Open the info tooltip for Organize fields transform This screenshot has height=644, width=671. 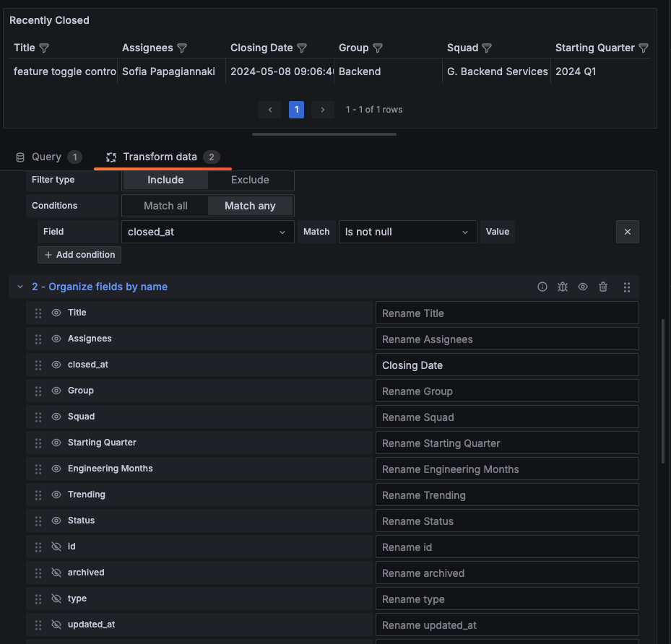coord(542,287)
